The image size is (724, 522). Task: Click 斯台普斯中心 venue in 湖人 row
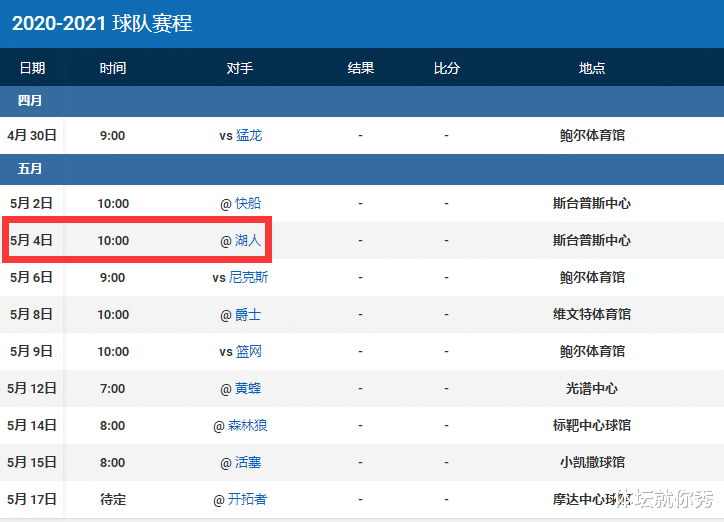click(592, 240)
